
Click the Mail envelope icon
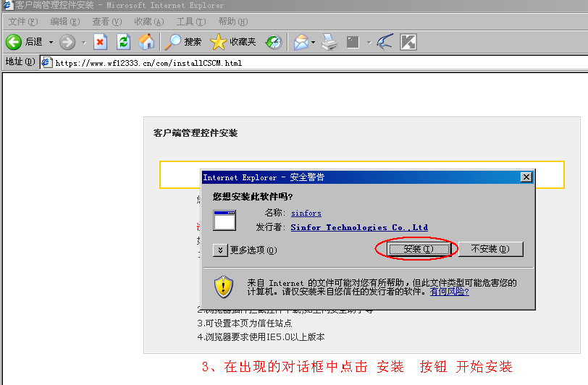(x=301, y=43)
